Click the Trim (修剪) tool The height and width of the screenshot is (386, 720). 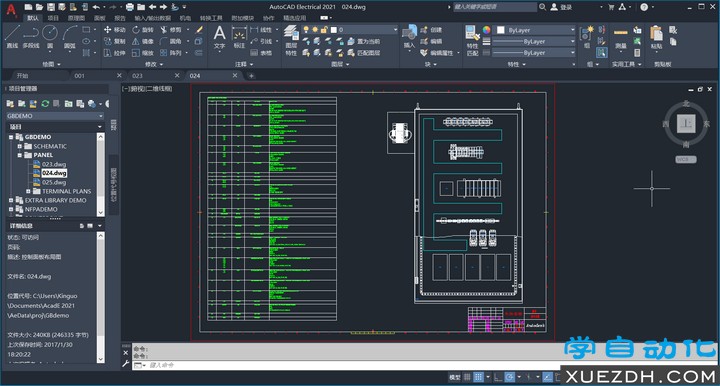170,30
